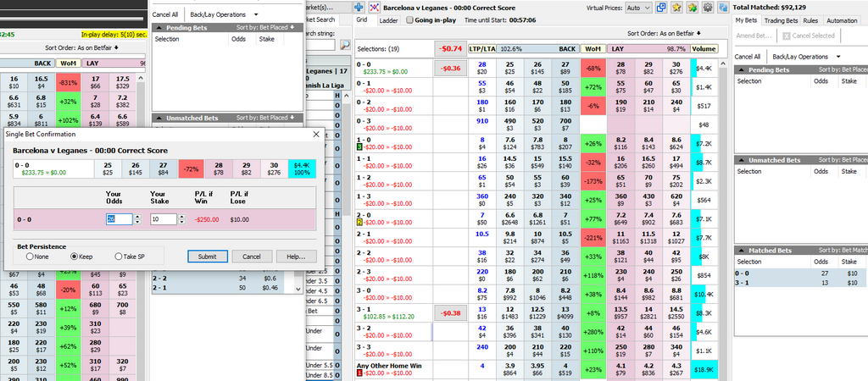Click the Cancel Selected button

[808, 36]
